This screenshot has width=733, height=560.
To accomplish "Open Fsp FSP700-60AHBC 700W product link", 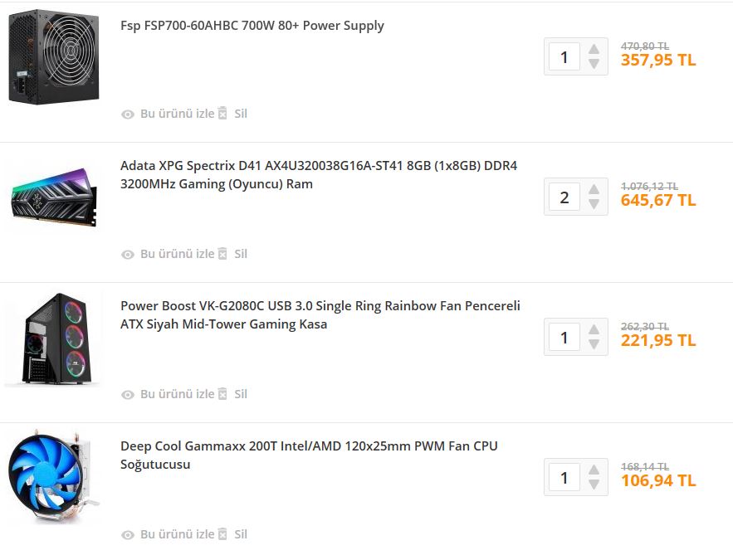I will pos(252,26).
